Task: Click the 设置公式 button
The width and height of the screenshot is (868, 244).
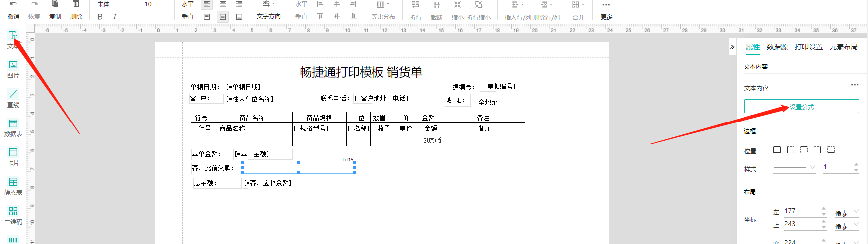Action: coord(801,107)
